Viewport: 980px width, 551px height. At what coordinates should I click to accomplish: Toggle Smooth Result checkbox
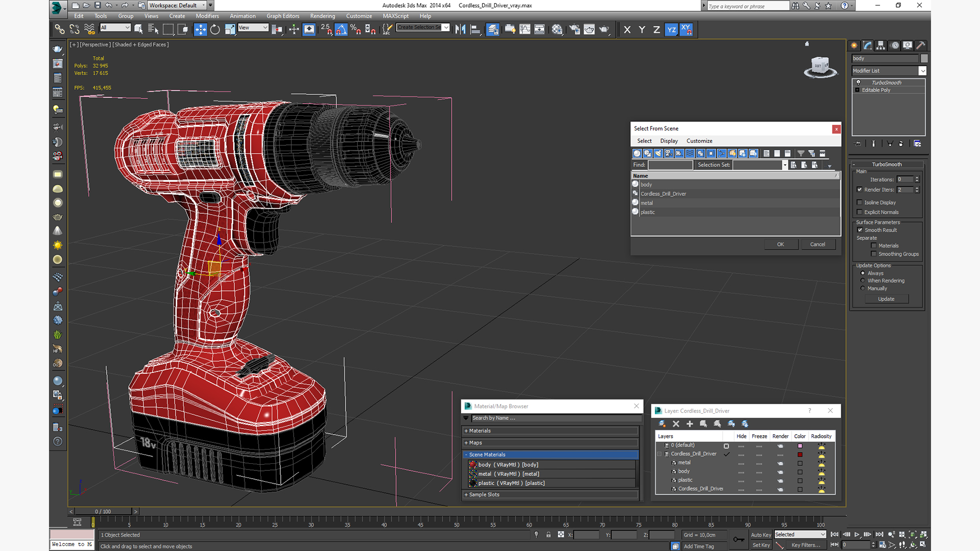point(860,230)
